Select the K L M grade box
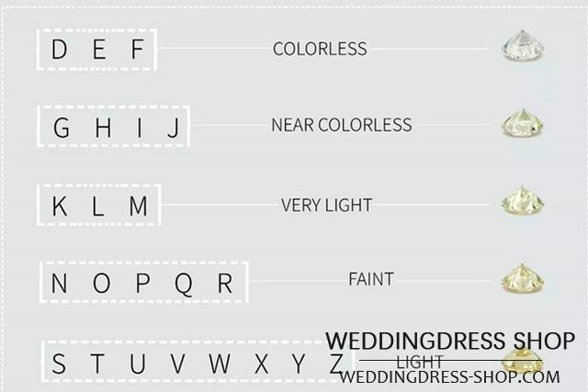This screenshot has height=392, width=588. (99, 205)
